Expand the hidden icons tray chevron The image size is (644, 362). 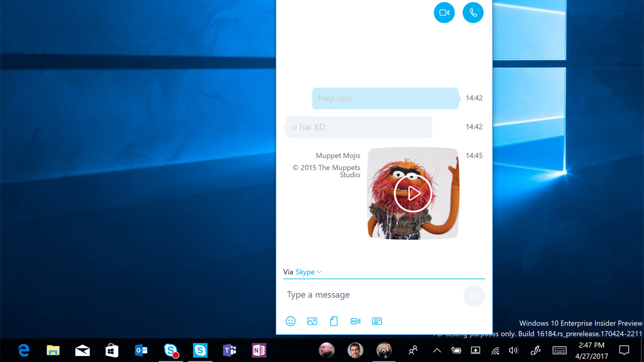(437, 350)
